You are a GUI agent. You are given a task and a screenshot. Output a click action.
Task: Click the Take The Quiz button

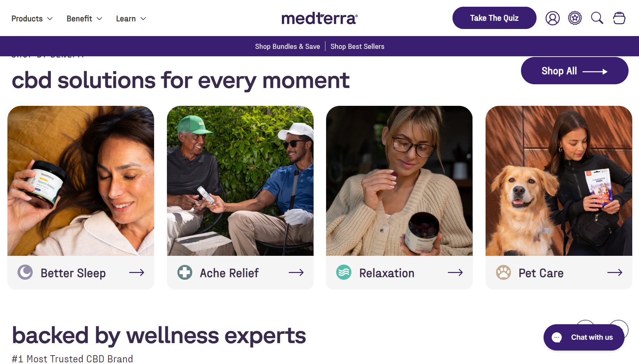click(x=494, y=18)
